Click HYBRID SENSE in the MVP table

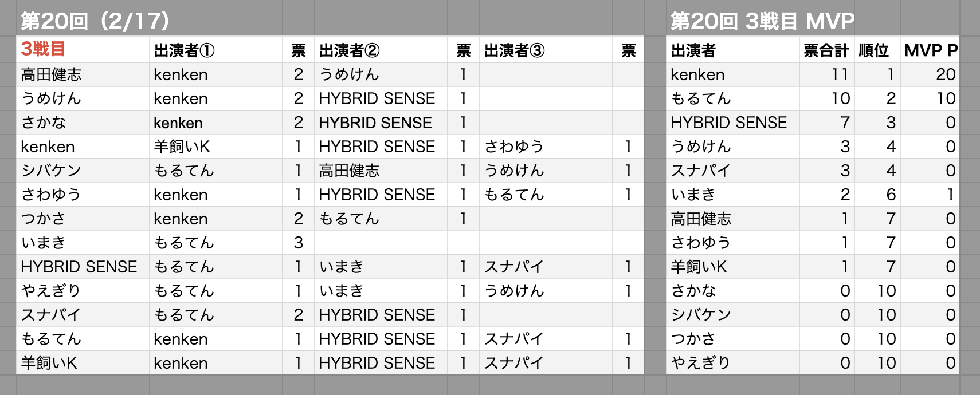pos(728,123)
